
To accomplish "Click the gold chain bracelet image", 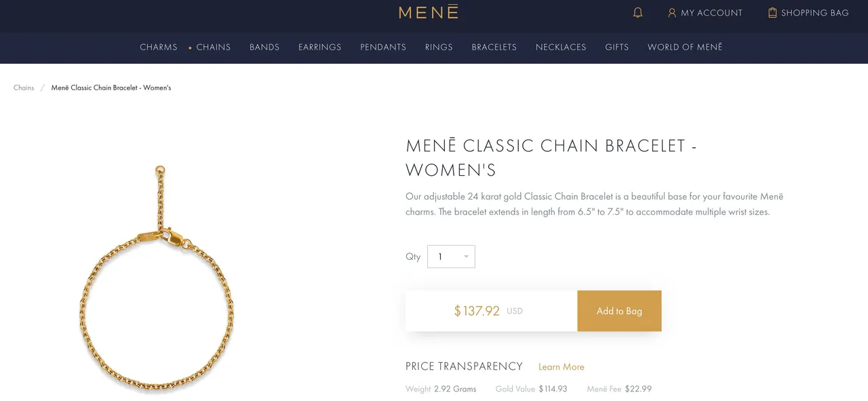I will pos(157,278).
